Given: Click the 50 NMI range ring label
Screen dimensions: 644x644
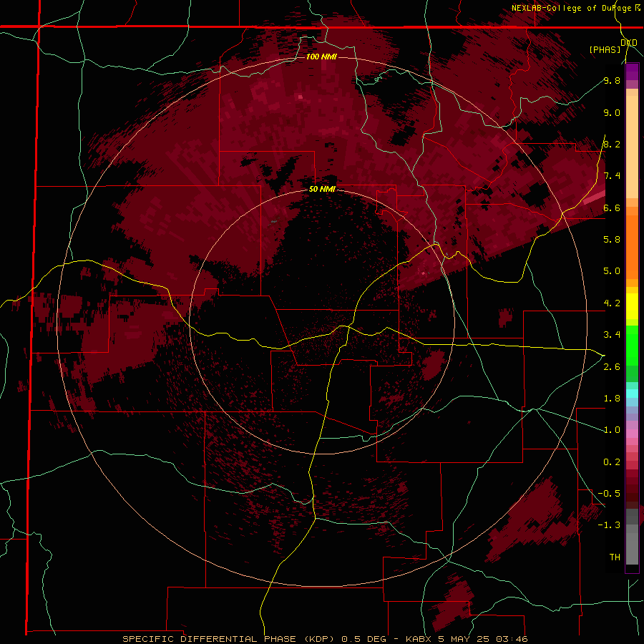Looking at the screenshot, I should (x=322, y=190).
